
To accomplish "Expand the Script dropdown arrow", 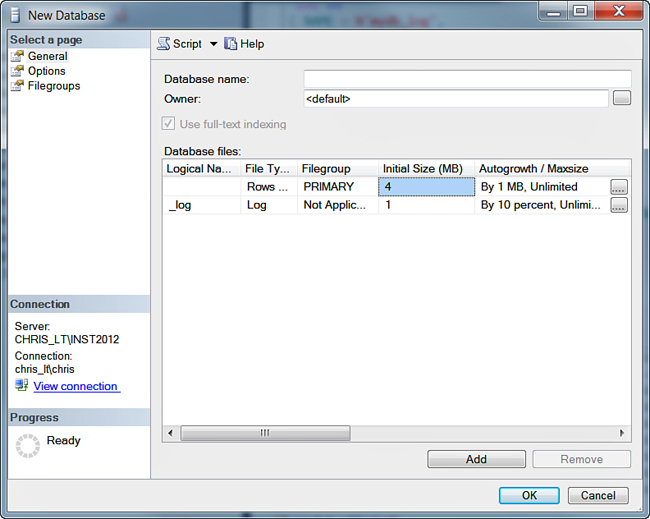I will [x=213, y=44].
